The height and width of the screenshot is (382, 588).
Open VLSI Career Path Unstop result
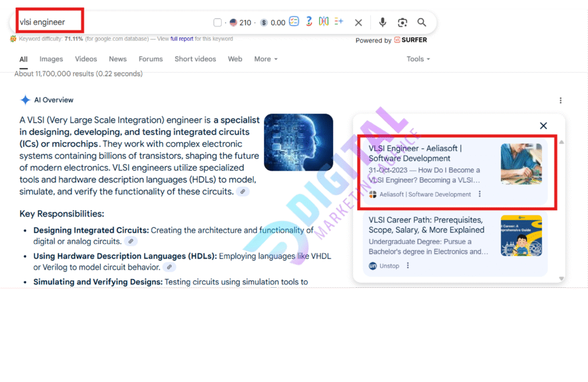coord(426,225)
